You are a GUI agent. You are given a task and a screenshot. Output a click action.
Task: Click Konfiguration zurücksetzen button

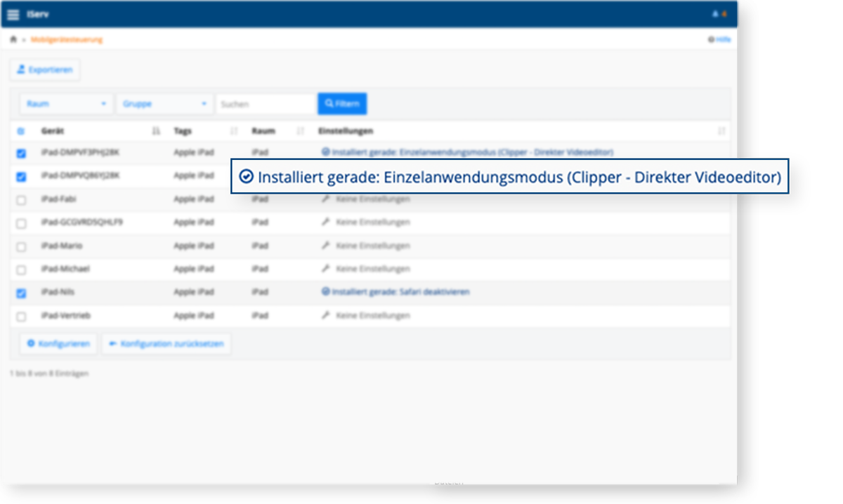[x=166, y=344]
